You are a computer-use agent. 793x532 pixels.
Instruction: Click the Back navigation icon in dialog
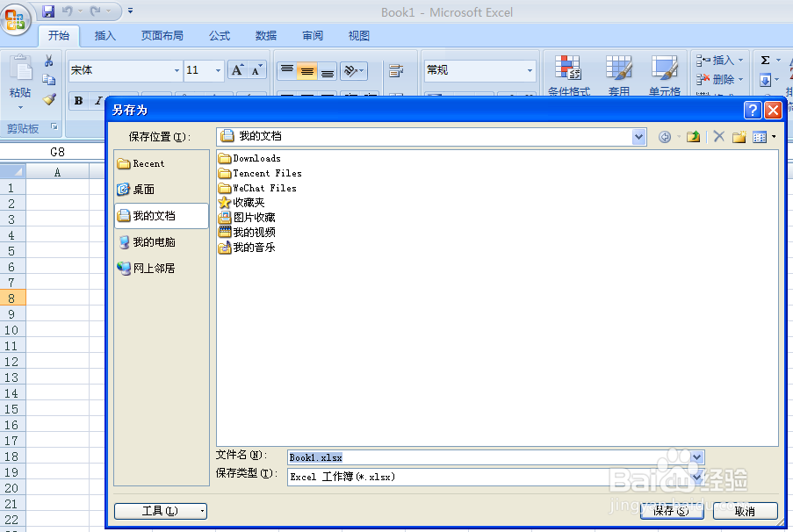click(665, 137)
